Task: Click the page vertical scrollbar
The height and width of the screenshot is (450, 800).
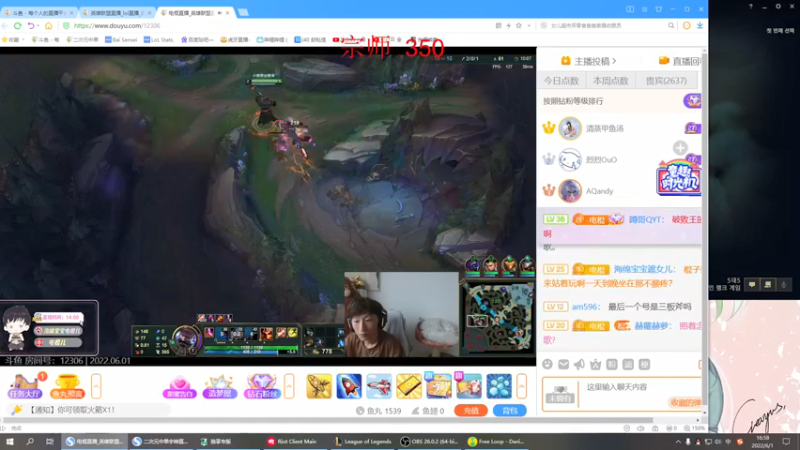Action: (x=705, y=230)
